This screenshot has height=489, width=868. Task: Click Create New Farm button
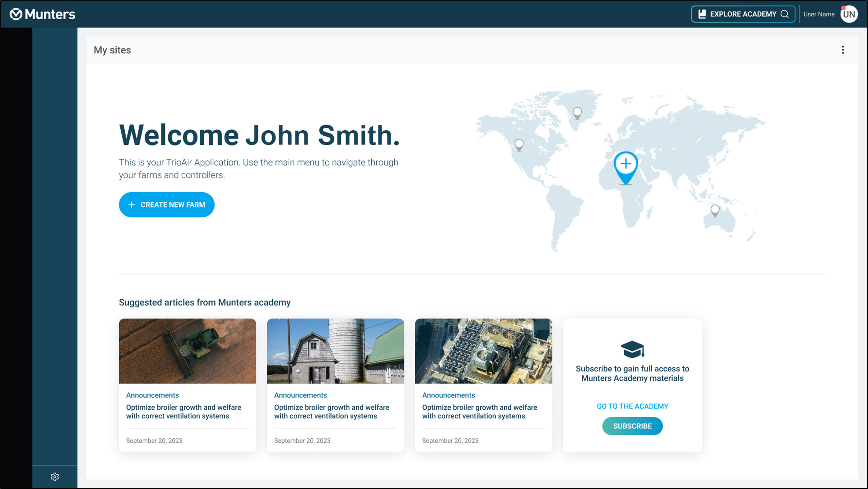point(166,204)
